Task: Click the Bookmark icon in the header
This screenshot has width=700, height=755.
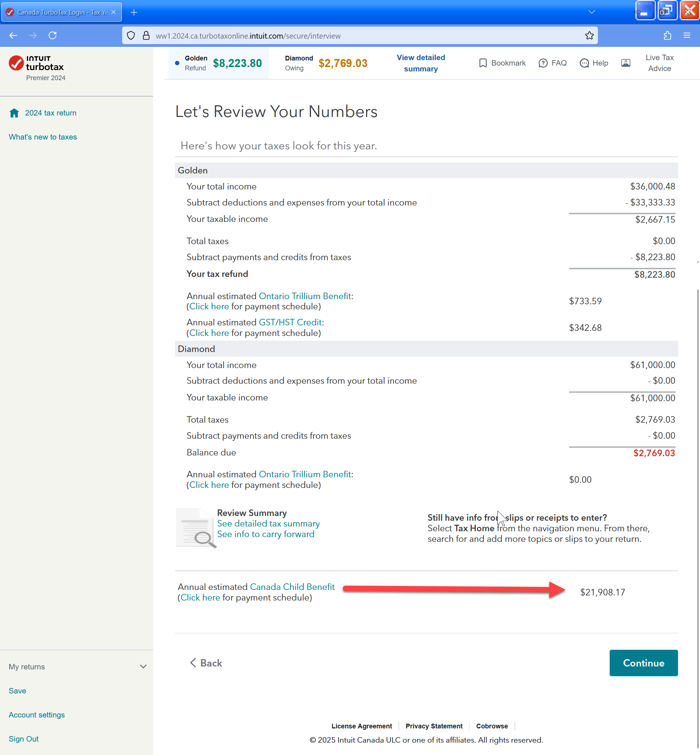Action: click(x=483, y=63)
